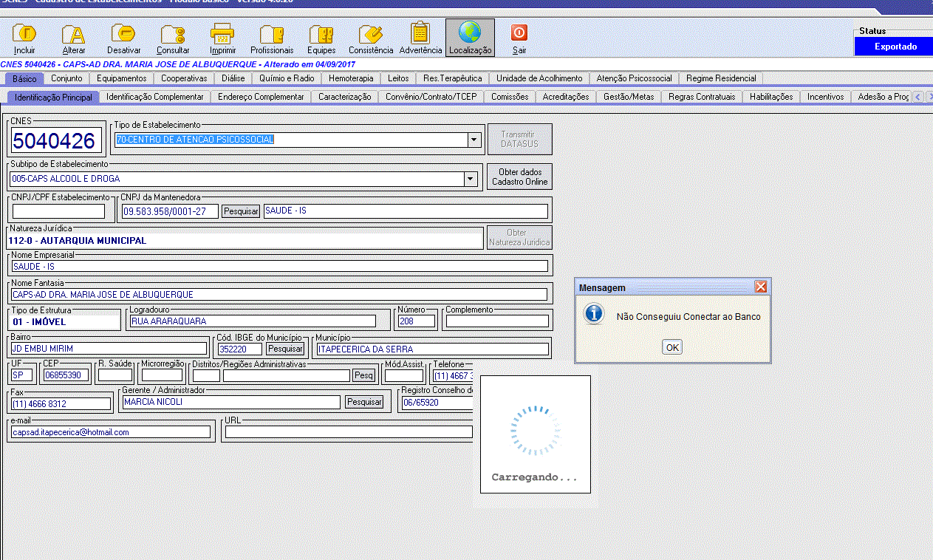933x560 pixels.
Task: Select the Habilitações sub-tab
Action: (x=771, y=97)
